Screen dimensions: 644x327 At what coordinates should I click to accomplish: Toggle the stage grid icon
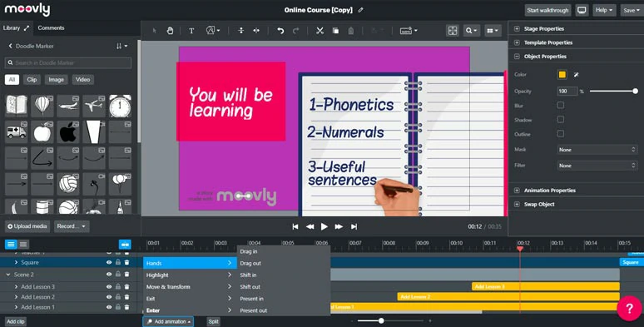pos(452,31)
